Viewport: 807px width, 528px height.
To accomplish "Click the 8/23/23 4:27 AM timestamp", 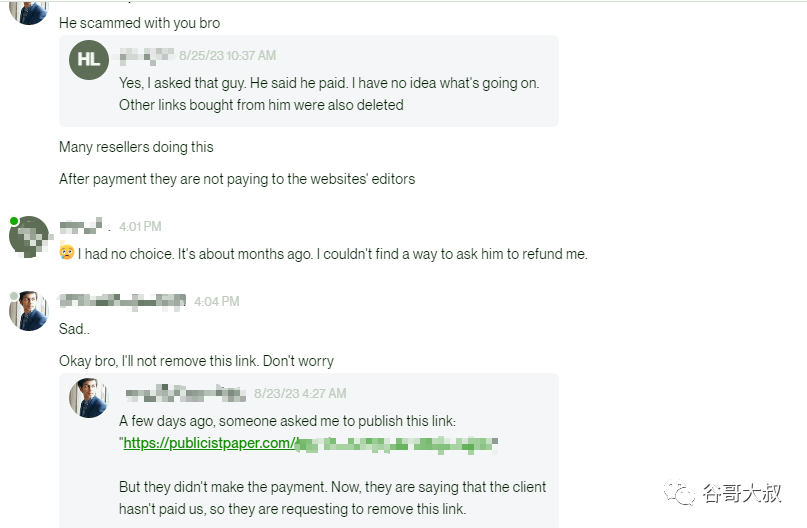I will point(300,393).
